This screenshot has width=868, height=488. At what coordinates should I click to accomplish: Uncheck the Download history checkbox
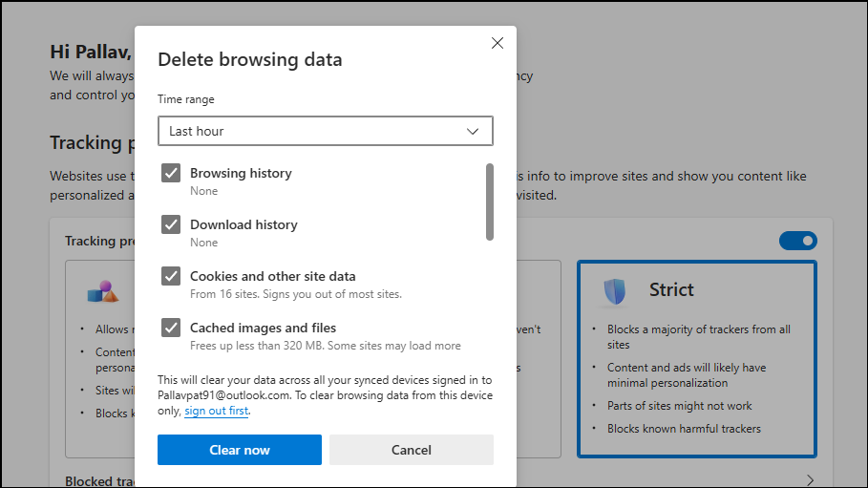point(171,224)
